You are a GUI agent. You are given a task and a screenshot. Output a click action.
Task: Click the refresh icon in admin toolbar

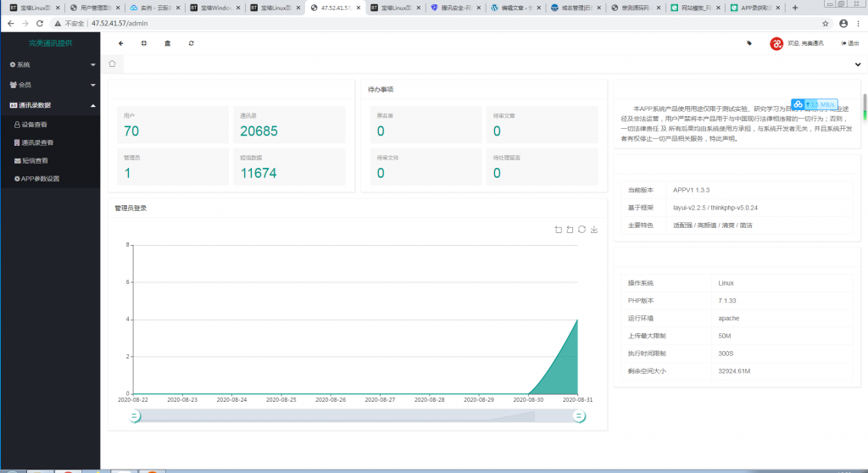pyautogui.click(x=191, y=43)
